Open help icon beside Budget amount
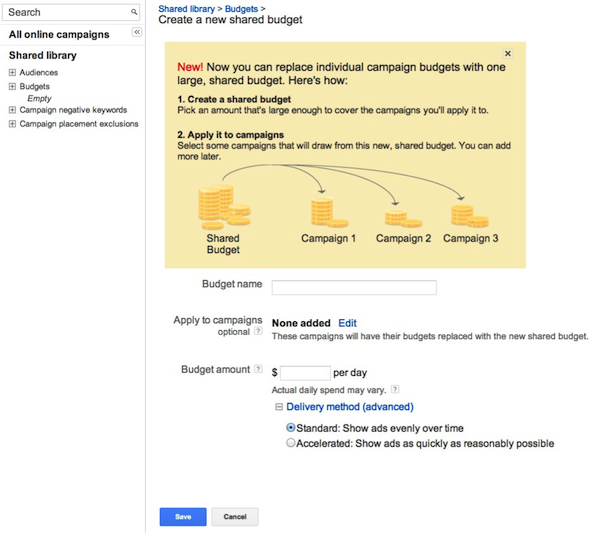 coord(259,369)
